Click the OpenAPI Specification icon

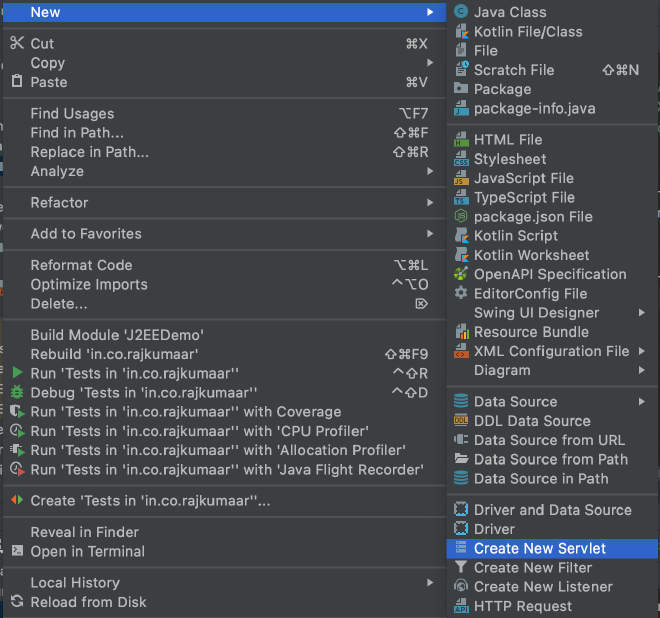[461, 274]
